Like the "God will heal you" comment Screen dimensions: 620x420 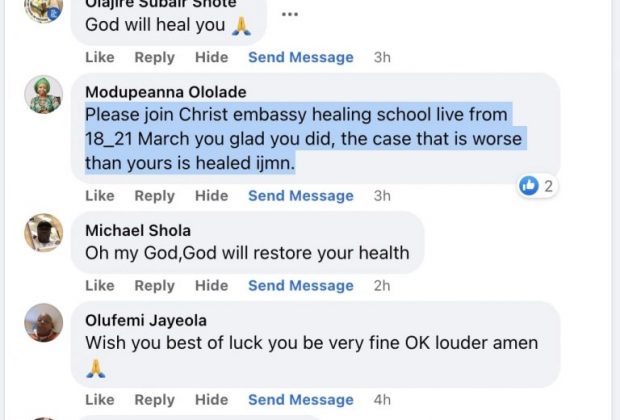(99, 58)
